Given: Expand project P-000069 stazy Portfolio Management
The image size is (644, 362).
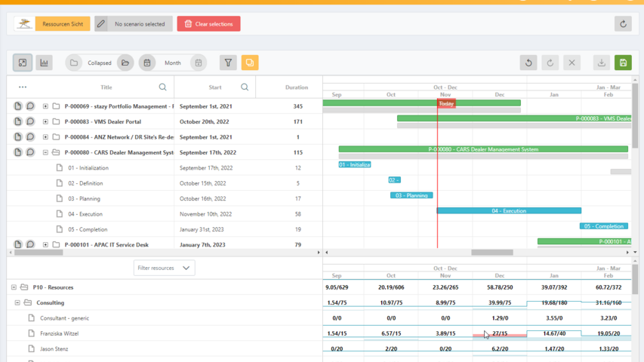Looking at the screenshot, I should (x=45, y=106).
